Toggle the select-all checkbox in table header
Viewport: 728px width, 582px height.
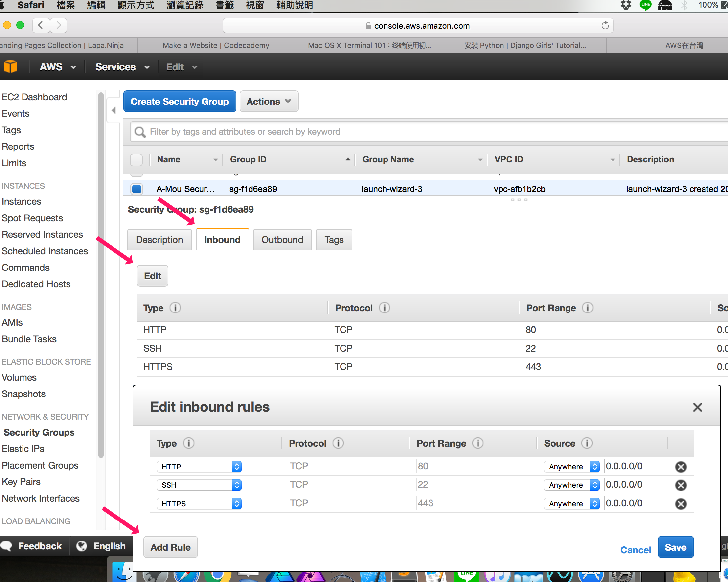pos(136,160)
